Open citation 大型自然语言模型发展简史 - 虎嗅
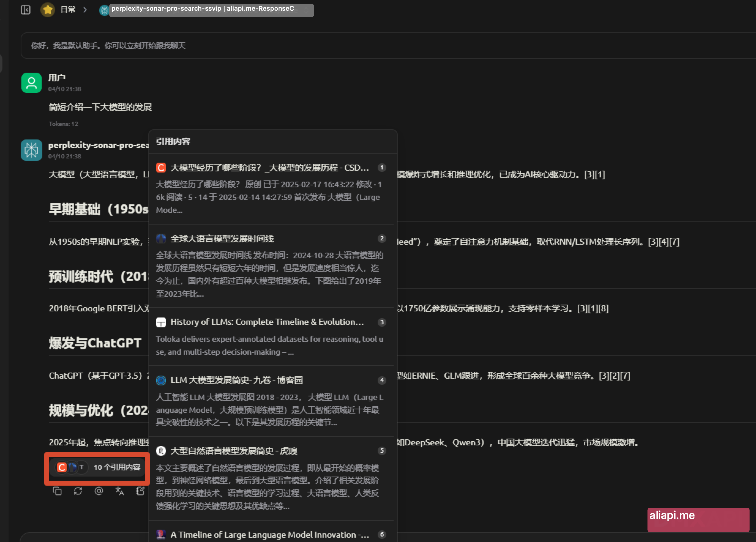 coord(234,451)
